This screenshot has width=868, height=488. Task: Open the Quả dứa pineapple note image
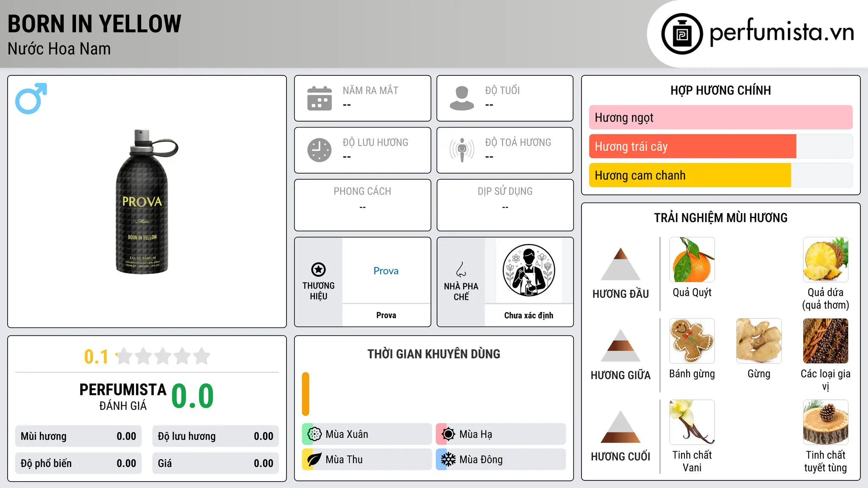pos(826,260)
